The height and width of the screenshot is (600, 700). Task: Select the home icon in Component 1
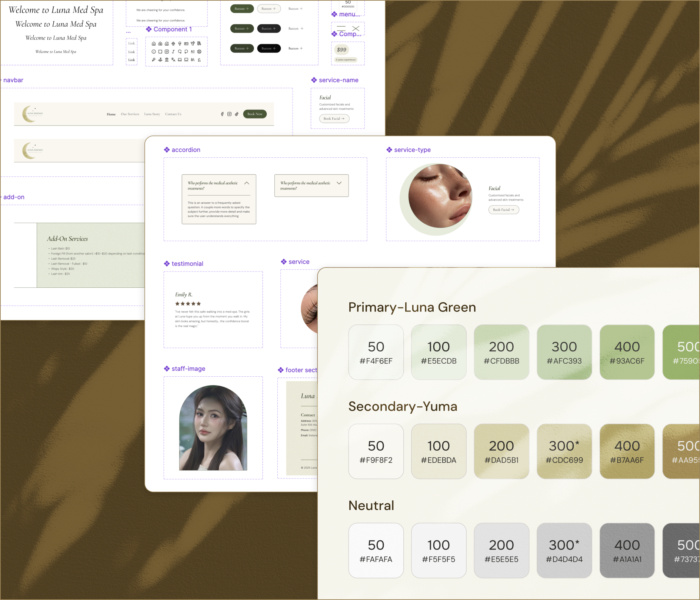point(154,44)
